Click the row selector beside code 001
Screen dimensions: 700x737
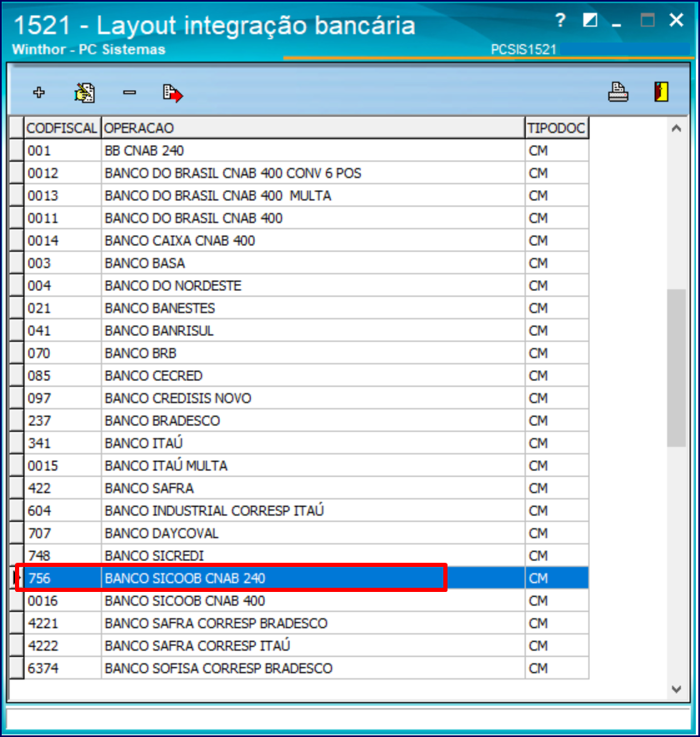pos(17,150)
